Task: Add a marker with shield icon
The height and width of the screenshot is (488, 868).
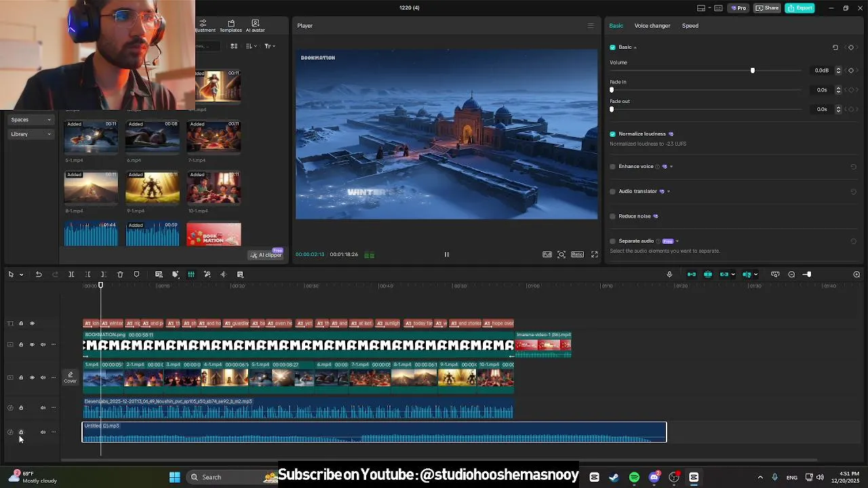Action: (x=136, y=274)
